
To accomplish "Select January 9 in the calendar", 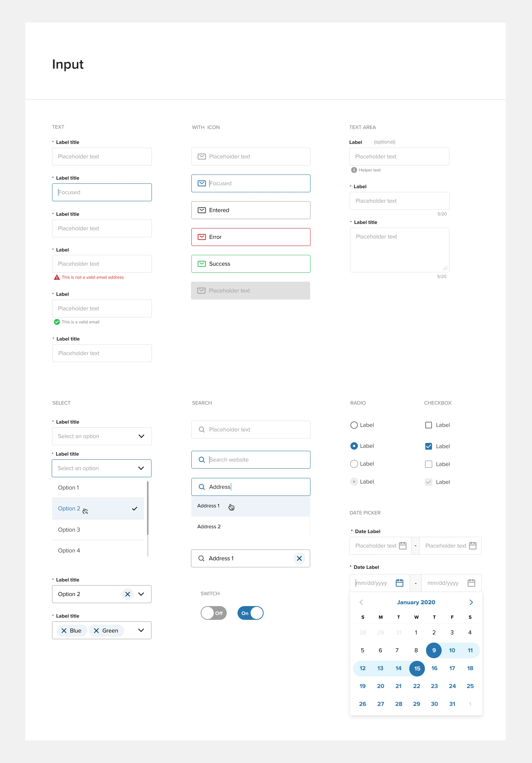I will coord(434,650).
